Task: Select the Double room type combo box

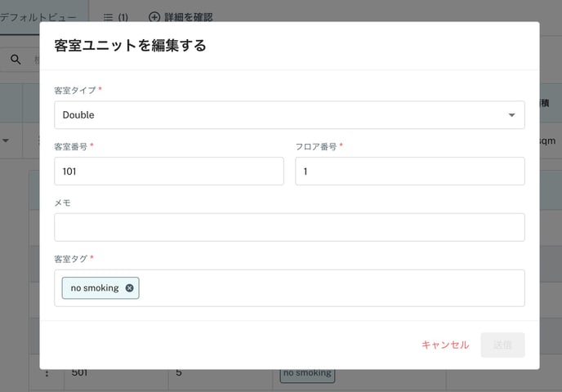Action: [278, 115]
